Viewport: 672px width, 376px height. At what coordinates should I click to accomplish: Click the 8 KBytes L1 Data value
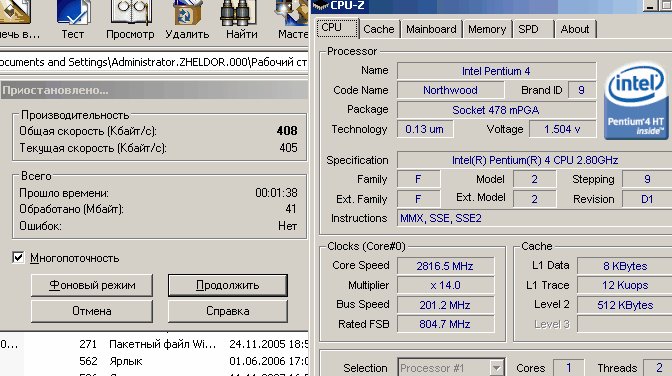tap(624, 266)
